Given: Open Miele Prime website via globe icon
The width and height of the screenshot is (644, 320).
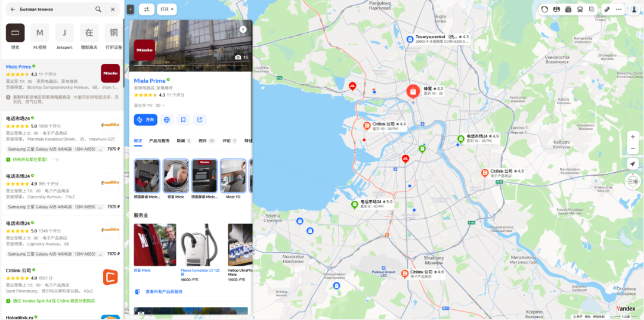Looking at the screenshot, I should (x=166, y=120).
